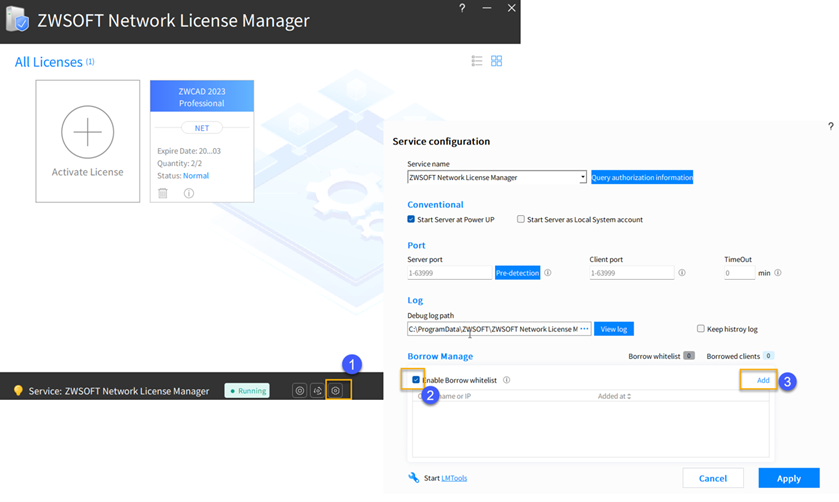Click the Server port input field
This screenshot has width=839, height=502.
point(449,272)
